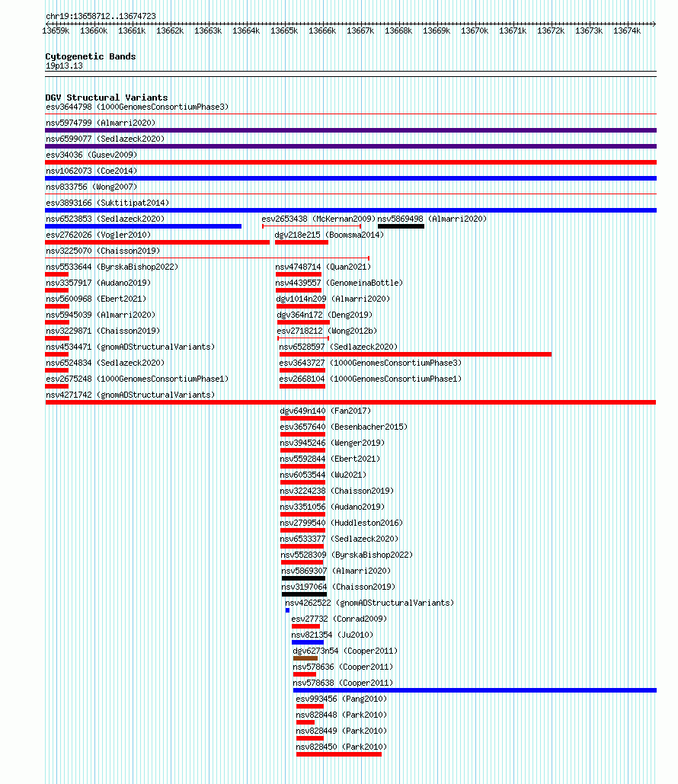Viewport: 678px width, 784px height.
Task: Open esv2675248 (1000GenomesConsortiumPhase1) variant
Action: click(x=137, y=379)
